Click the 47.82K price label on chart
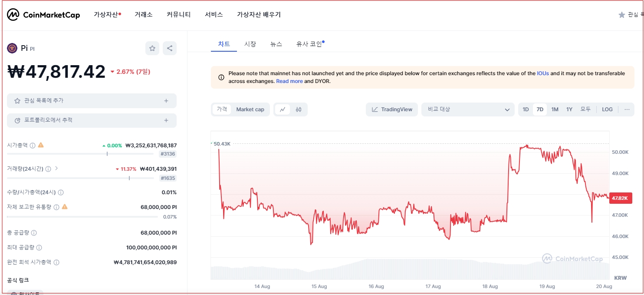The image size is (644, 295). click(620, 198)
